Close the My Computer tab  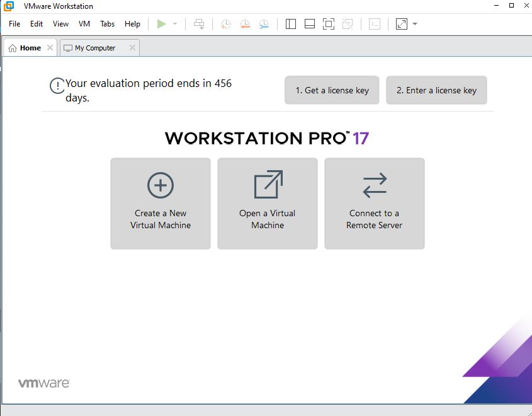(x=132, y=47)
